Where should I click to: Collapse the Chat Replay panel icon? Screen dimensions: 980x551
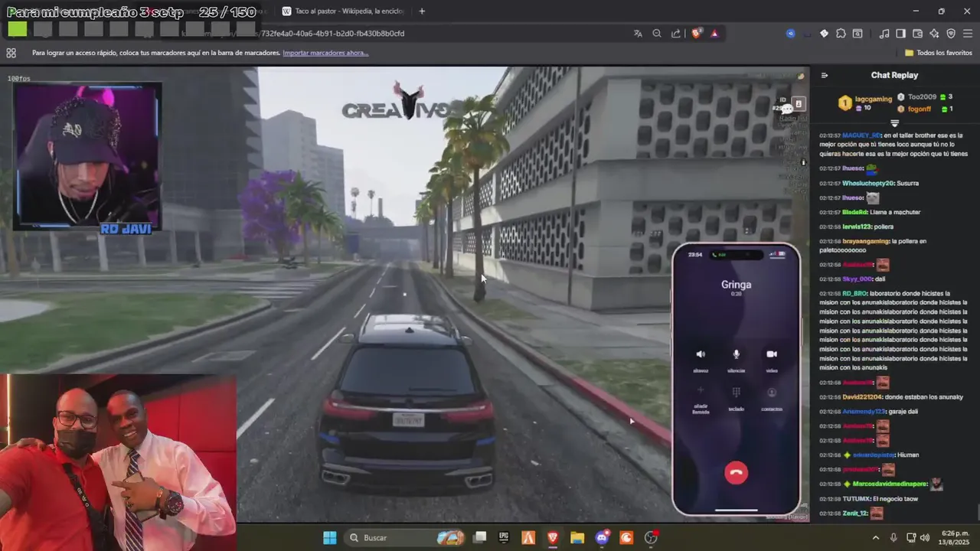pos(825,75)
